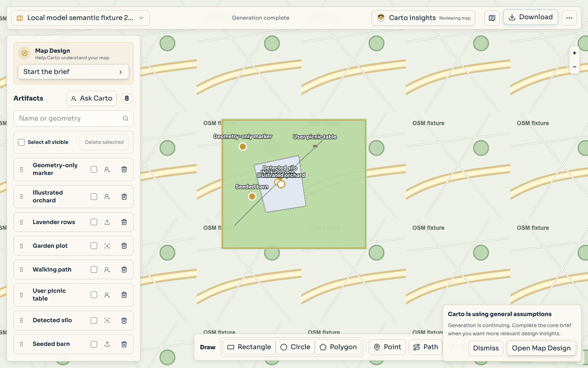Click the scan icon on Garden plot
This screenshot has width=588, height=368.
coord(107,246)
